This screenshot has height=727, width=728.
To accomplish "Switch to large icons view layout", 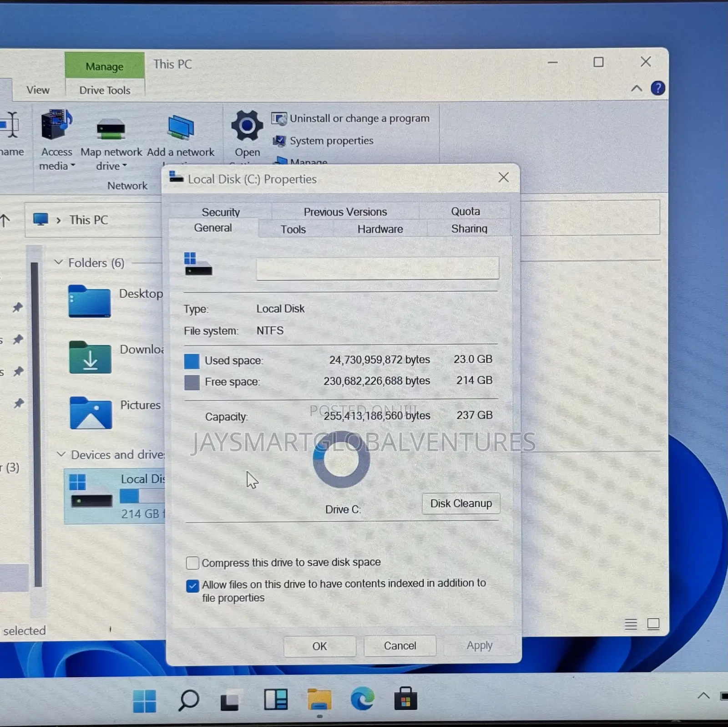I will (653, 624).
